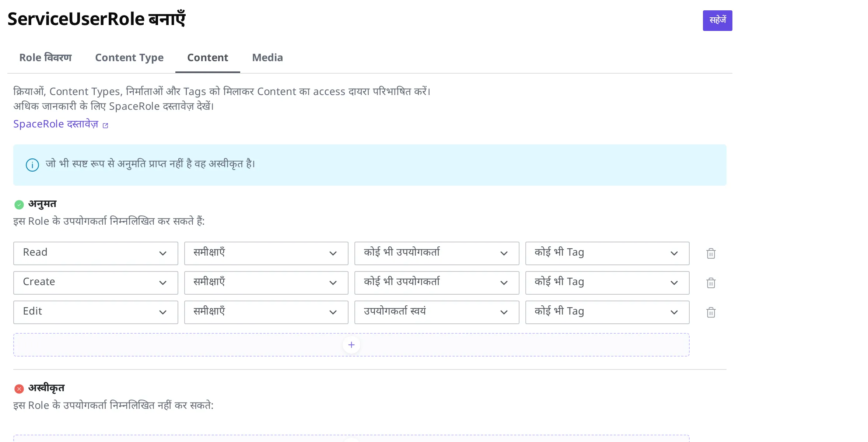
Task: Delete the Read permission row
Action: click(711, 253)
